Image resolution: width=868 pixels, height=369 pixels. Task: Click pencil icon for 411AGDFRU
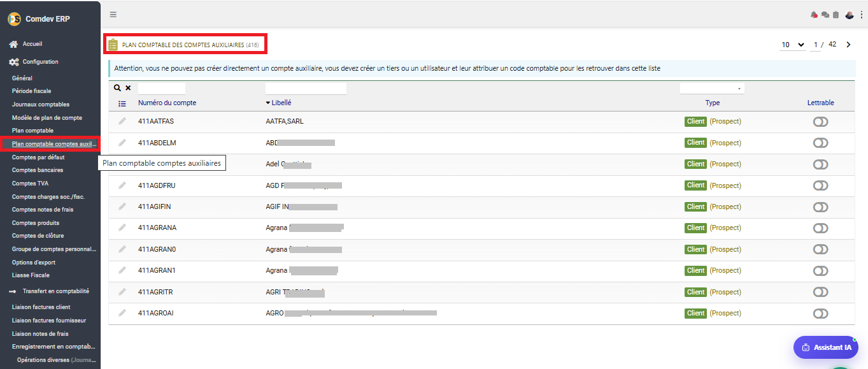point(122,185)
